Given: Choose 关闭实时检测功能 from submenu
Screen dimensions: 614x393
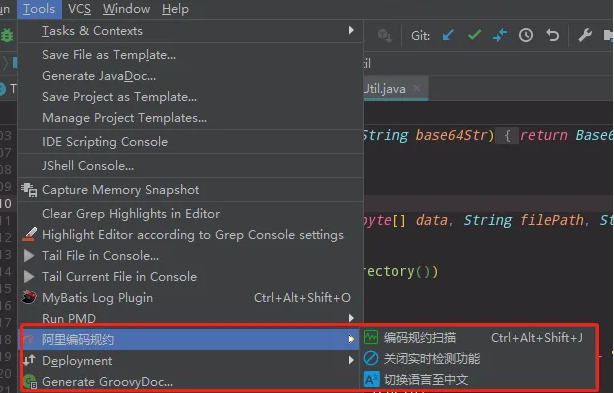Looking at the screenshot, I should pyautogui.click(x=479, y=359).
